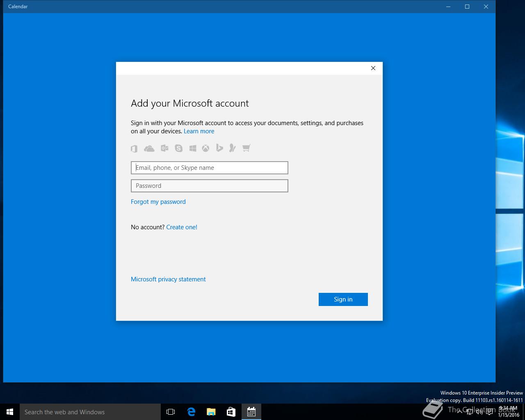The height and width of the screenshot is (420, 525).
Task: Click the Office icon in services row
Action: click(134, 148)
